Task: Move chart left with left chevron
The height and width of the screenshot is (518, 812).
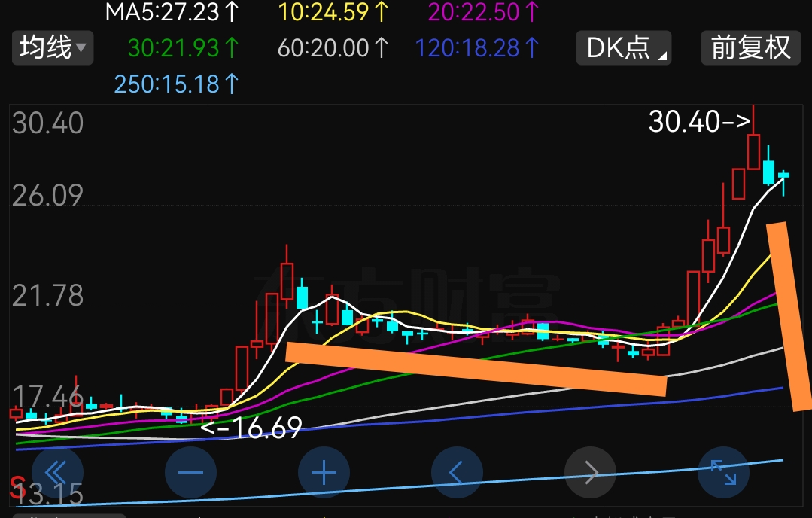Action: pyautogui.click(x=457, y=472)
